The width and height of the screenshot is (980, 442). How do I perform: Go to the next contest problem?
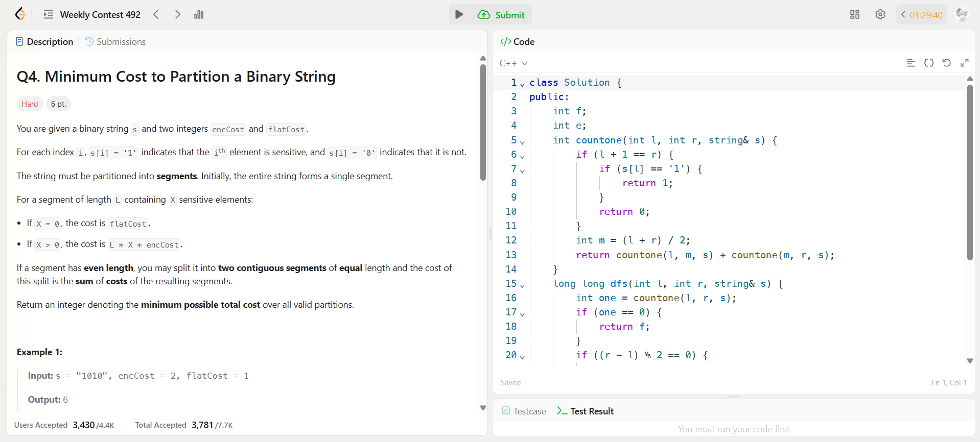[x=177, y=15]
